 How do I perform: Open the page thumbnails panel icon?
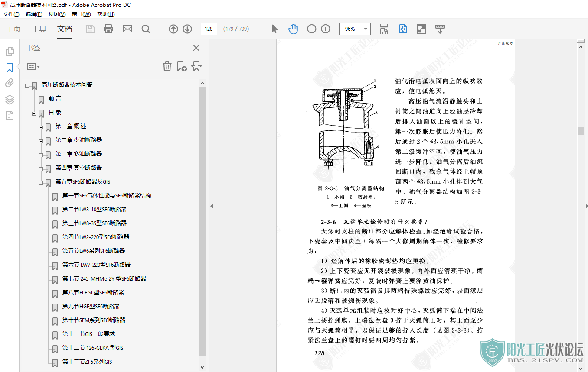[10, 52]
